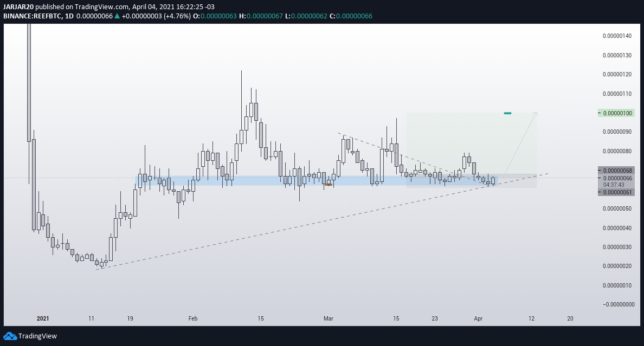Click the JARJAR20 author name
The width and height of the screenshot is (644, 346).
pos(18,7)
